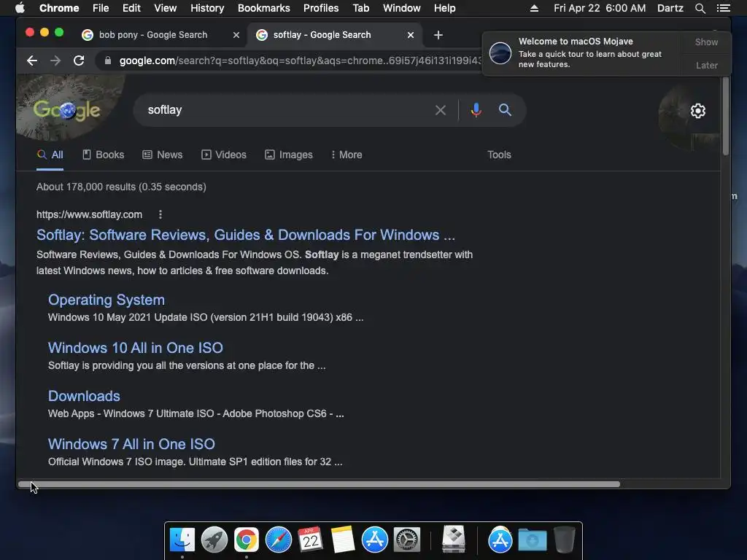
Task: Click Show on Mojave welcome notification
Action: coord(706,42)
